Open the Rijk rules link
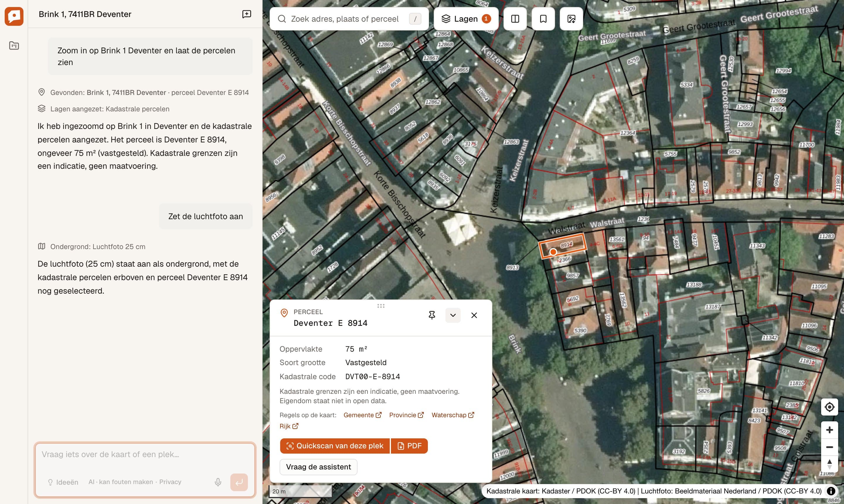The height and width of the screenshot is (504, 844). pos(289,426)
